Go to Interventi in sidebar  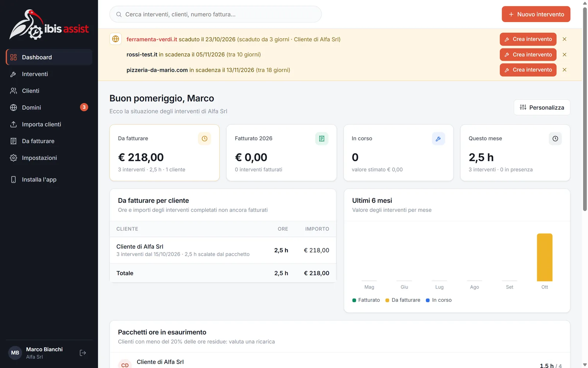coord(49,74)
